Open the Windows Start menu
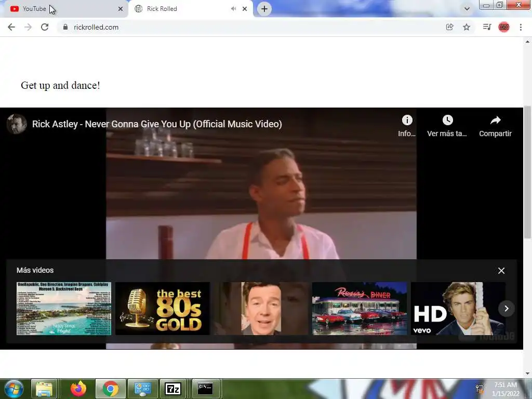The image size is (532, 399). pyautogui.click(x=13, y=389)
